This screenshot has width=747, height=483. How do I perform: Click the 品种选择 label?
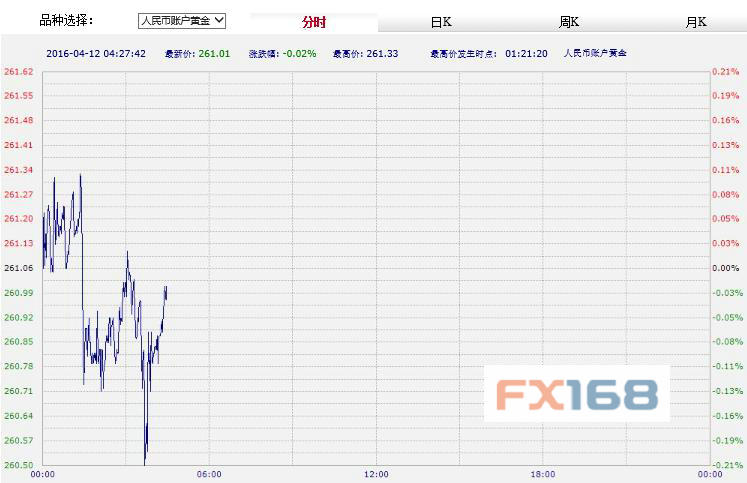[66, 20]
